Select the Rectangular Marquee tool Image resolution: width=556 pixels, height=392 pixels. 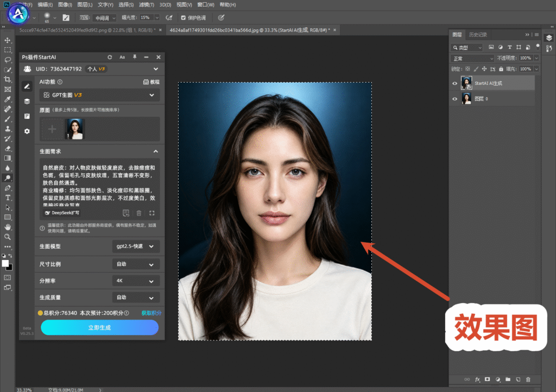(x=8, y=50)
